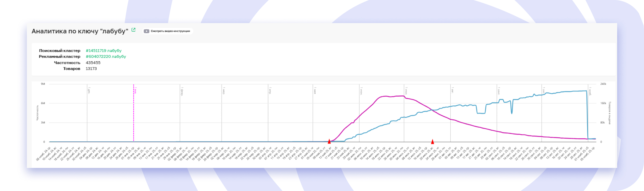The height and width of the screenshot is (191, 644).
Task: Click the "1 февр." vertical month line
Action: coord(180,113)
